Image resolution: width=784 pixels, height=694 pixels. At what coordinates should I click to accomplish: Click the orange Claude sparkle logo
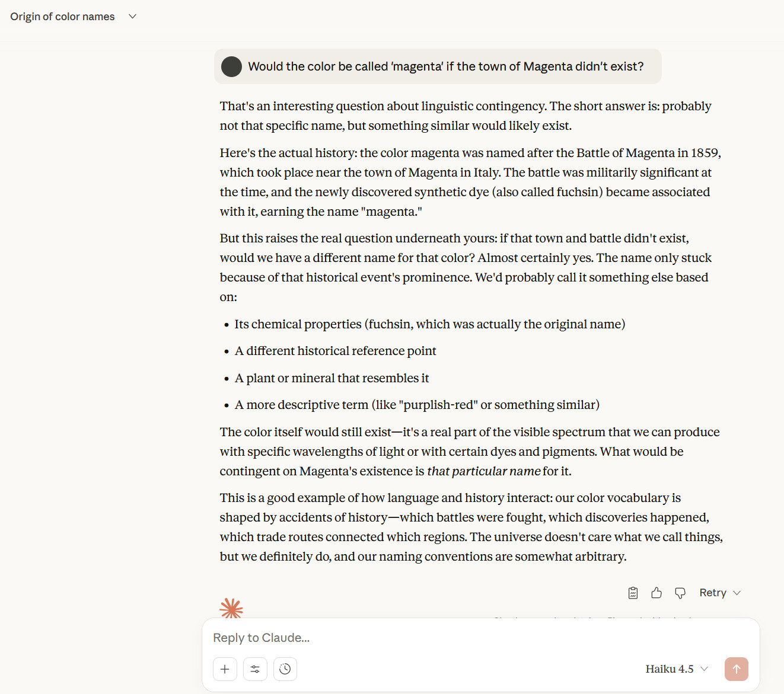click(231, 608)
